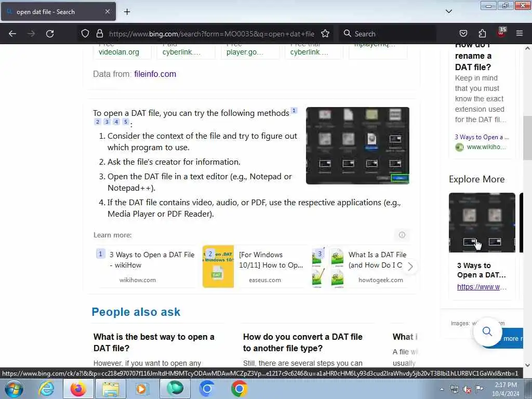Image resolution: width=532 pixels, height=399 pixels.
Task: Click the network tray icon
Action: pos(454,390)
